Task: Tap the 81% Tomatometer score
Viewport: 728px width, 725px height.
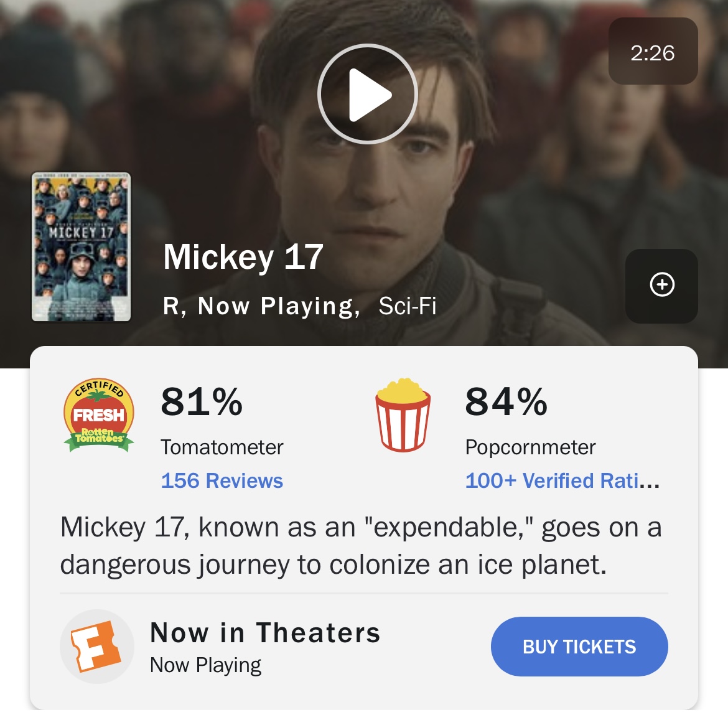Action: click(x=202, y=401)
